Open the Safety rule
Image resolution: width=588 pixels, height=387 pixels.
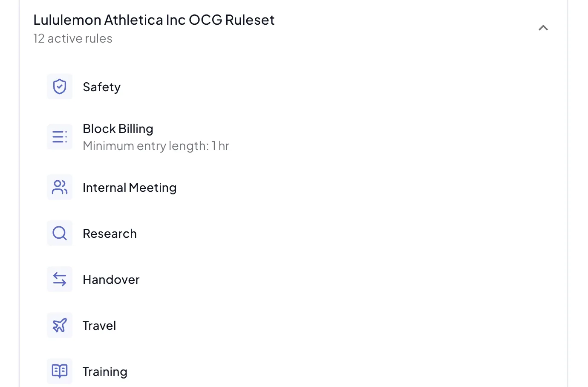(102, 87)
